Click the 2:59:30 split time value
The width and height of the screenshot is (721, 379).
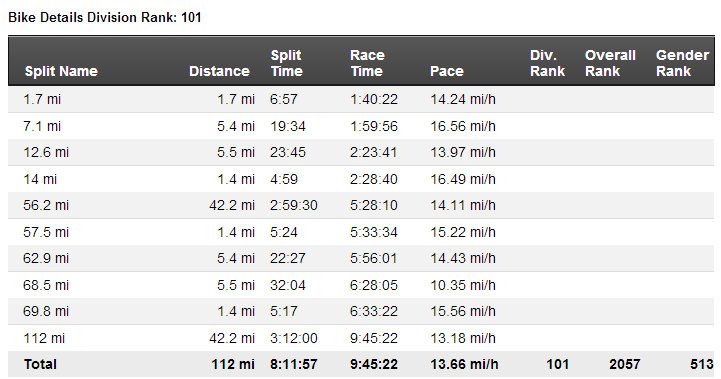pos(293,205)
